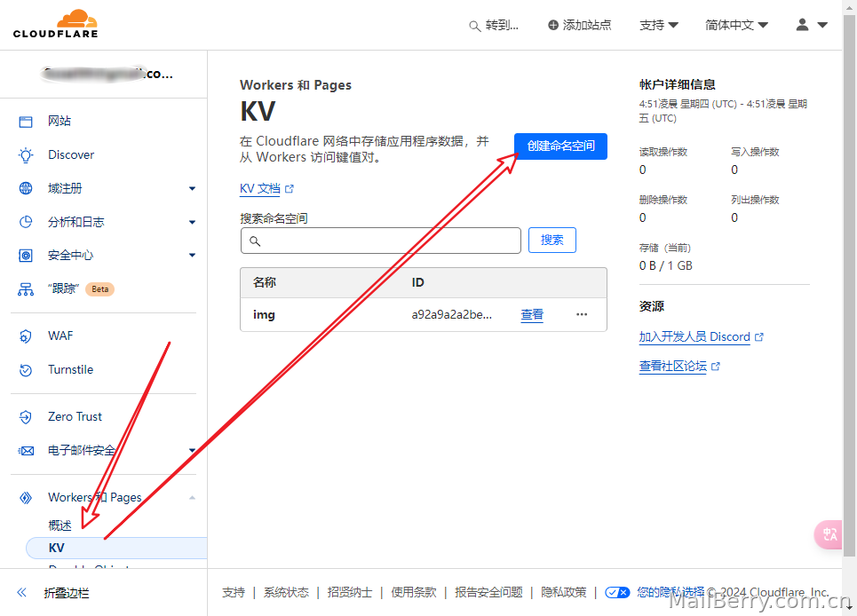Click the 创建命名空间 button
Screen dimensions: 857x616
pos(560,146)
